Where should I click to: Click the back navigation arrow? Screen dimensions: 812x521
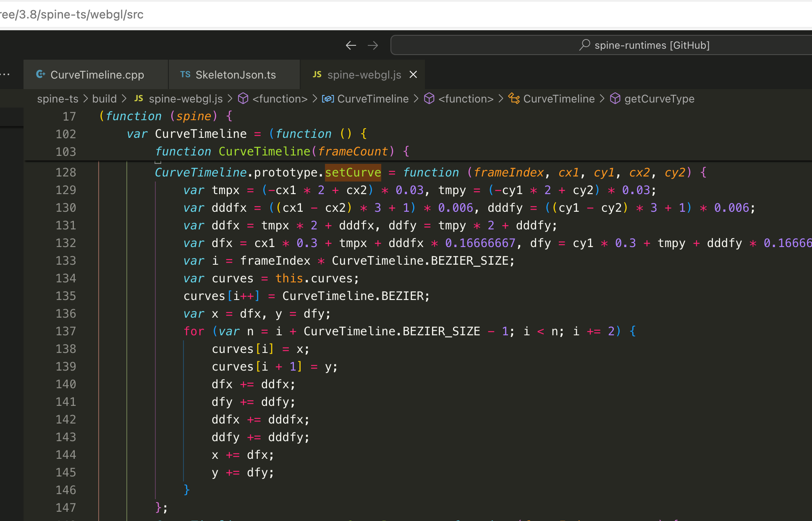click(351, 45)
